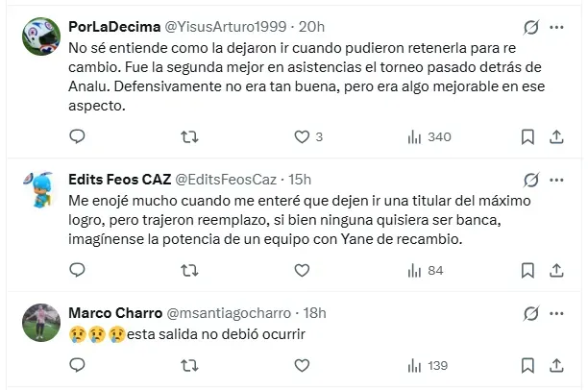This screenshot has width=588, height=390.
Task: Open Marco Charro's profile picture
Action: (x=41, y=320)
